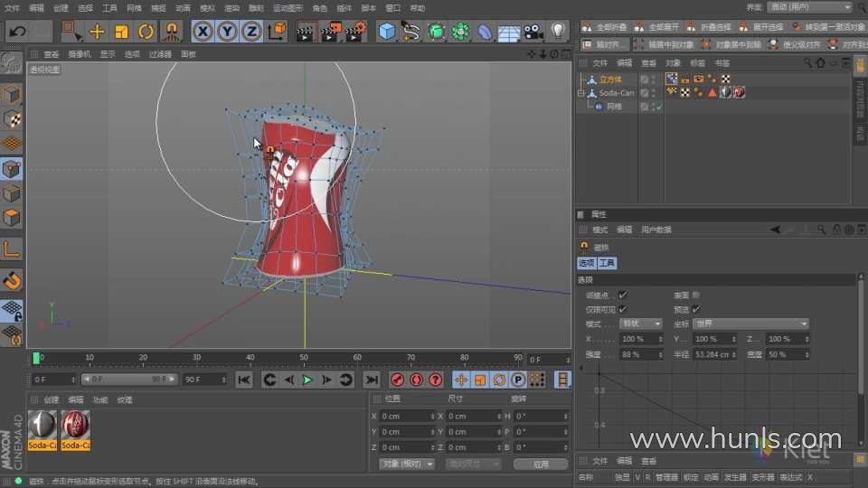This screenshot has height=488, width=868.
Task: Click stepper arrows of 强度 88% field
Action: 660,354
